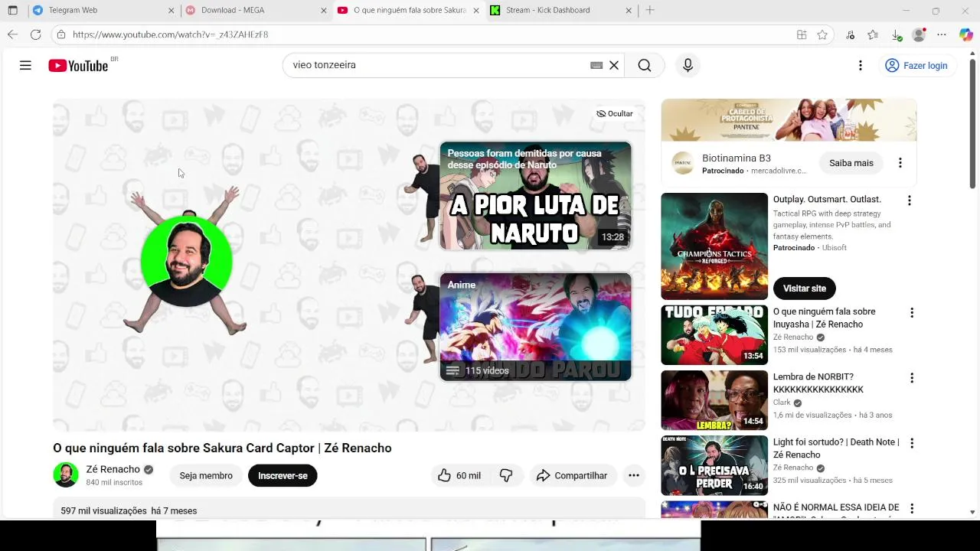Image resolution: width=980 pixels, height=551 pixels.
Task: Open the YouTube hamburger guide menu
Action: click(x=25, y=66)
